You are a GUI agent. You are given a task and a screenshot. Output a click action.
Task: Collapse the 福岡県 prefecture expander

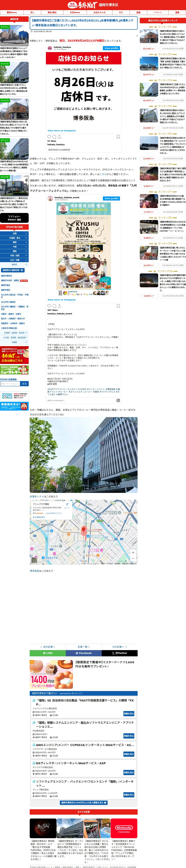click(14, 264)
